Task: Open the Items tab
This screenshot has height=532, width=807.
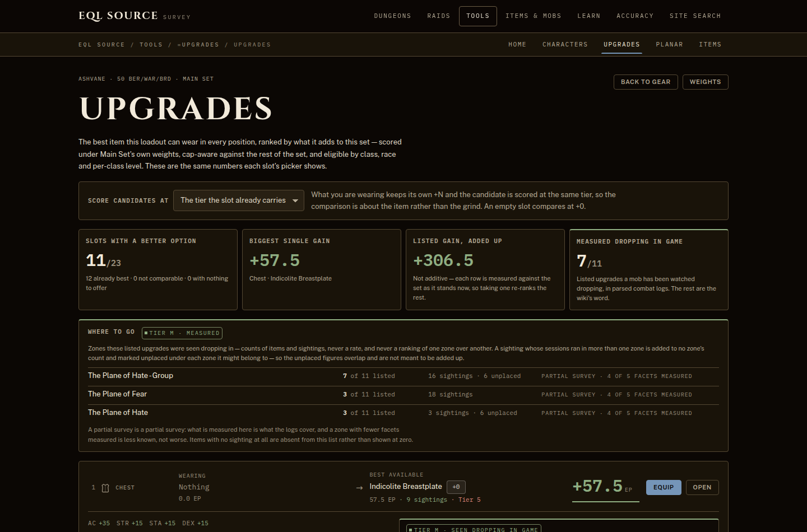Action: point(710,45)
